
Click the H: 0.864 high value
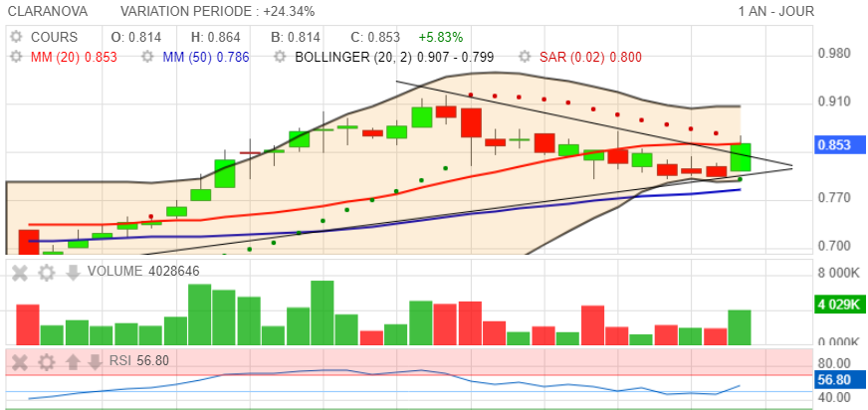[x=216, y=37]
